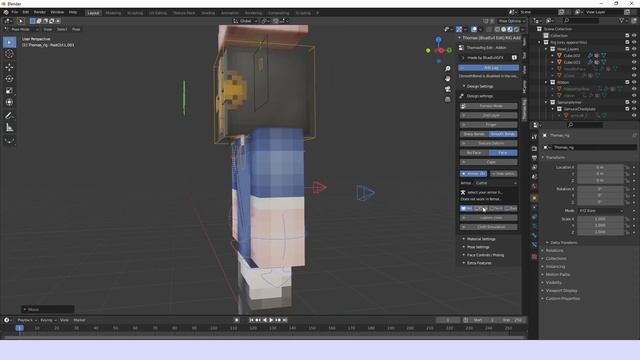Open the Render menu
640x360 pixels.
[40, 12]
